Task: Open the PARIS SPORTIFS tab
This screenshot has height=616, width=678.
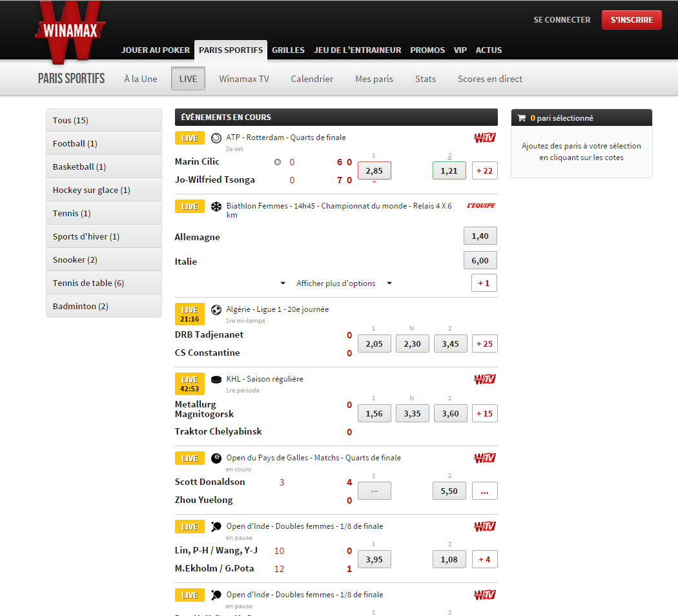Action: (x=231, y=50)
